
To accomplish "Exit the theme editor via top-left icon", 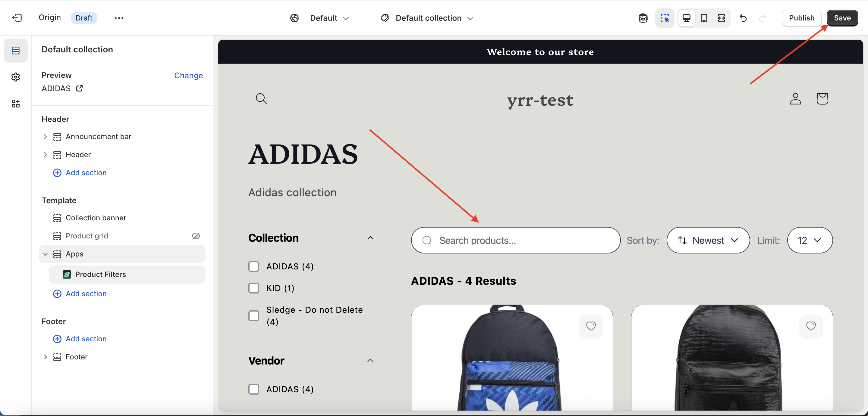I will tap(17, 18).
